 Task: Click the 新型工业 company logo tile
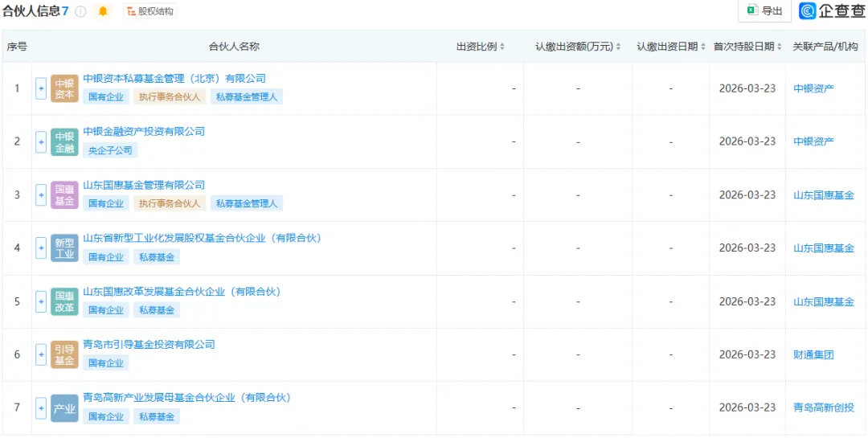tap(65, 248)
